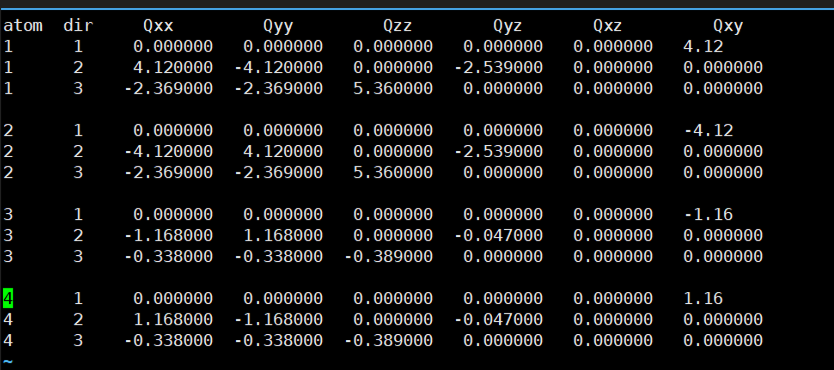
Task: Click the "Qxz" column header
Action: 608,26
